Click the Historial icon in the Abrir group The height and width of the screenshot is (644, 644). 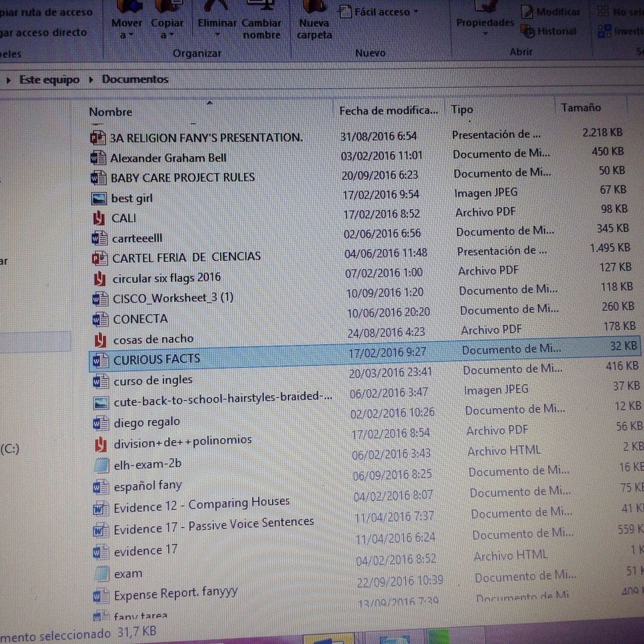526,31
